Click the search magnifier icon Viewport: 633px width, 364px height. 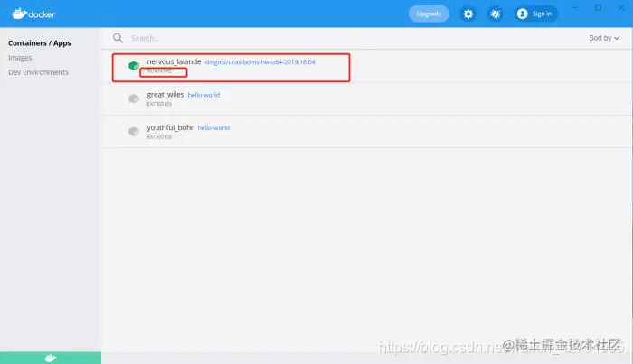click(x=118, y=38)
